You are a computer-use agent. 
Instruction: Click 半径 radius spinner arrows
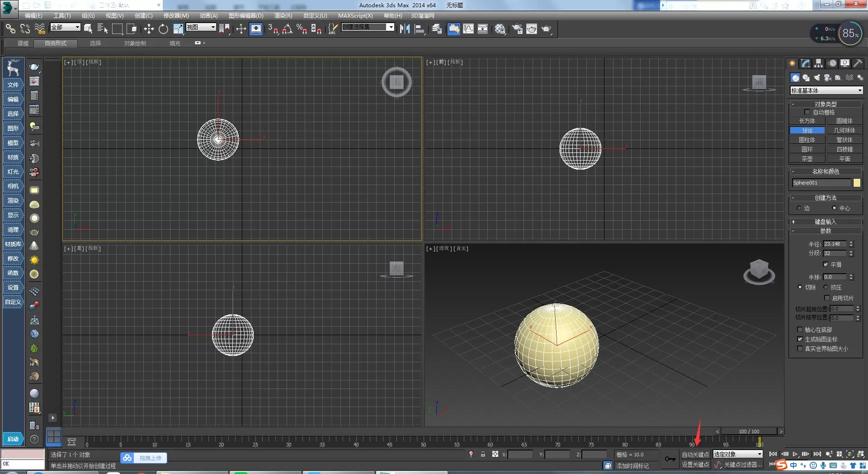pos(851,244)
